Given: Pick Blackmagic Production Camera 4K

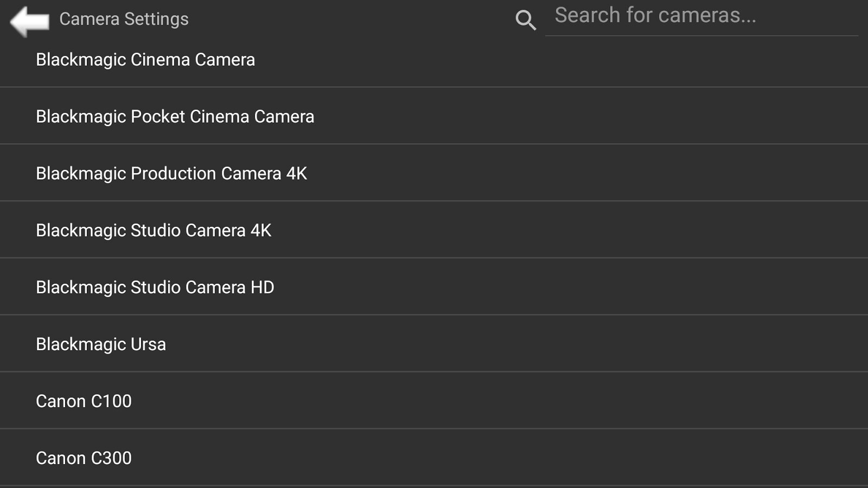Looking at the screenshot, I should (x=171, y=174).
